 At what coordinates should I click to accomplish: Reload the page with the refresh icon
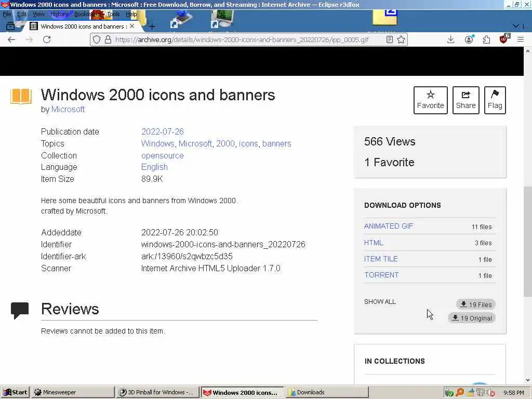pos(47,39)
